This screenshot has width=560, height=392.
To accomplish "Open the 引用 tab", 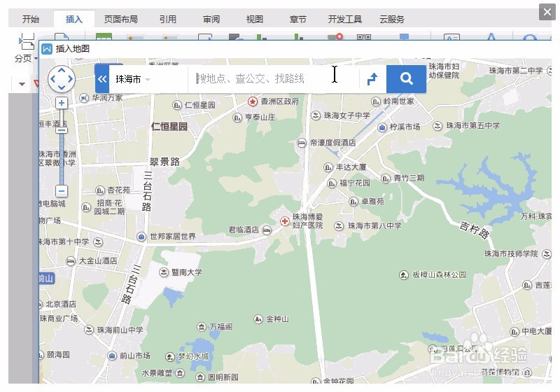I will [168, 20].
